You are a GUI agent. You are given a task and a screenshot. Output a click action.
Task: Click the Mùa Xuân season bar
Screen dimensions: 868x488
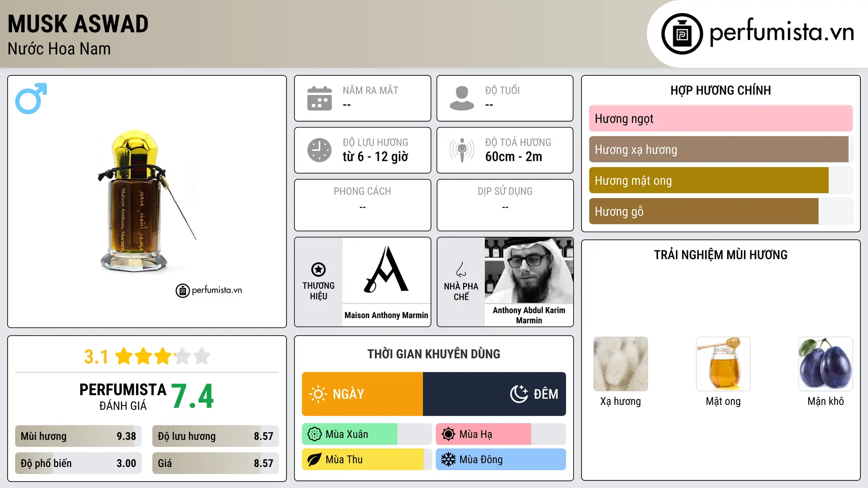click(367, 434)
